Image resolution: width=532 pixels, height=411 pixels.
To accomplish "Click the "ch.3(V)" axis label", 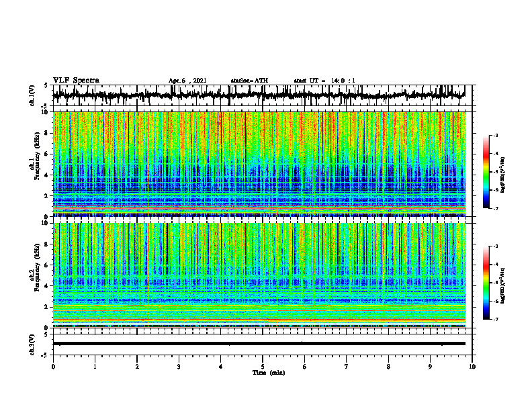I will tap(32, 345).
